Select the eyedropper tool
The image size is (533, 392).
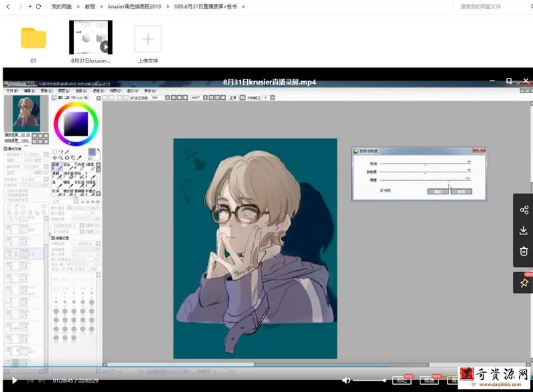79,158
